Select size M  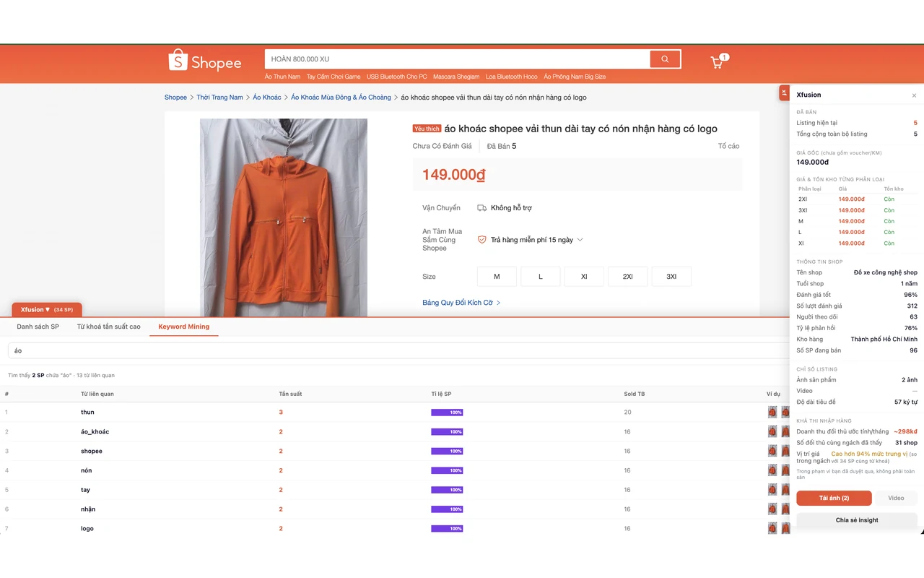click(x=497, y=277)
